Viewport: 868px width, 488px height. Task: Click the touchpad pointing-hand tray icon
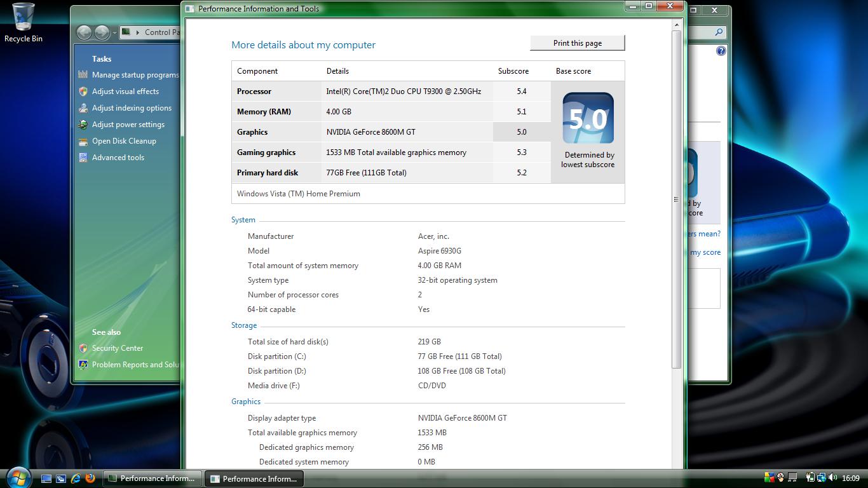pyautogui.click(x=781, y=477)
